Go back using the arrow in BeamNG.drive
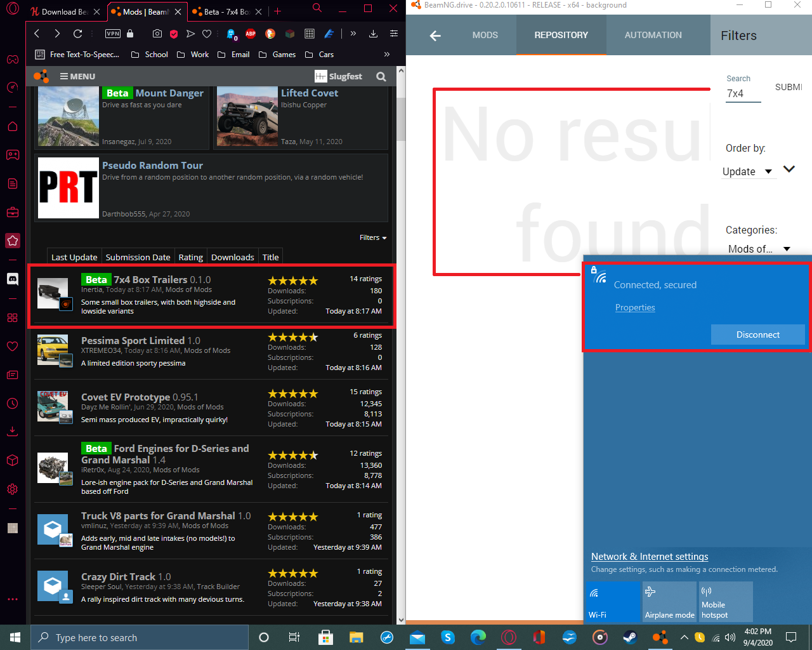Image resolution: width=812 pixels, height=650 pixels. pos(435,36)
